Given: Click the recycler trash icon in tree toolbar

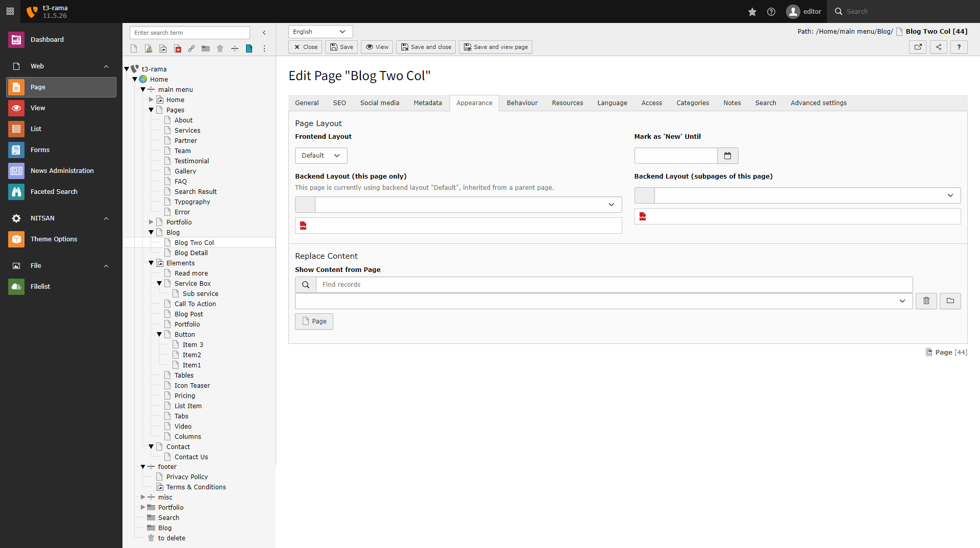Looking at the screenshot, I should (x=220, y=48).
